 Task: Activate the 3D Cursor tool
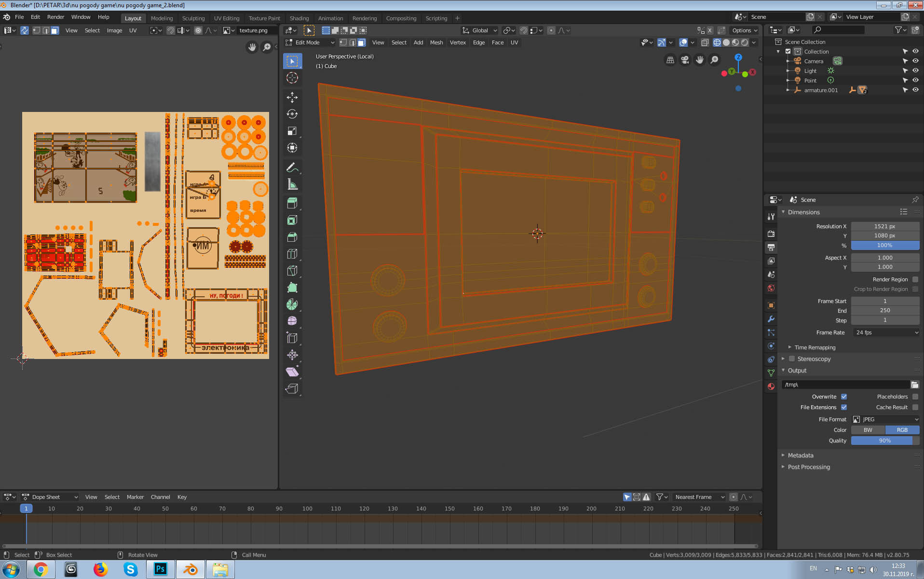click(292, 78)
